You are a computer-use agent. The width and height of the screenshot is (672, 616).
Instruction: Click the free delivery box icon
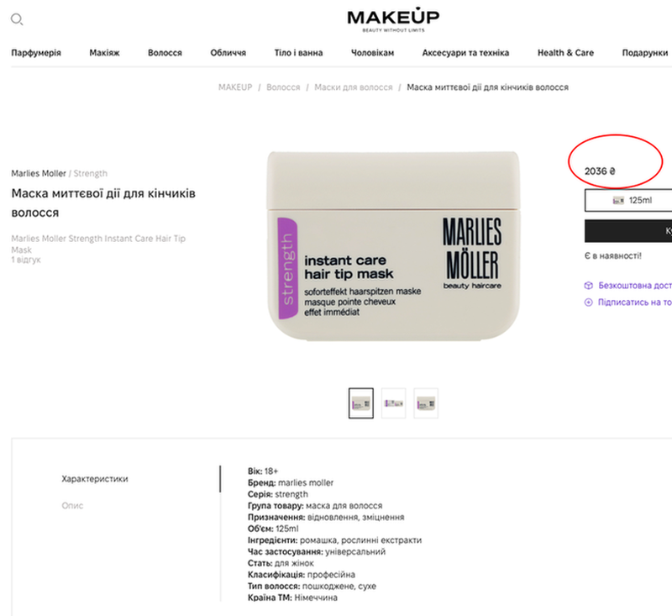(x=589, y=286)
